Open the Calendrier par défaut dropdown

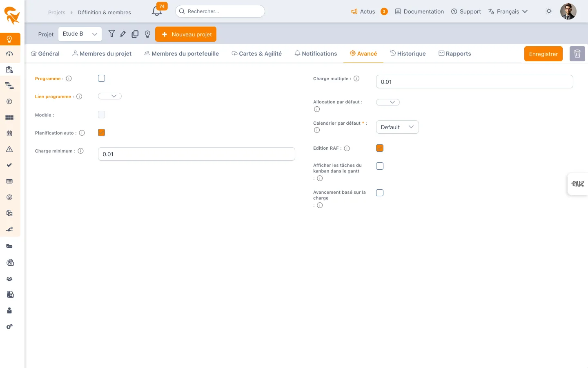tap(397, 127)
